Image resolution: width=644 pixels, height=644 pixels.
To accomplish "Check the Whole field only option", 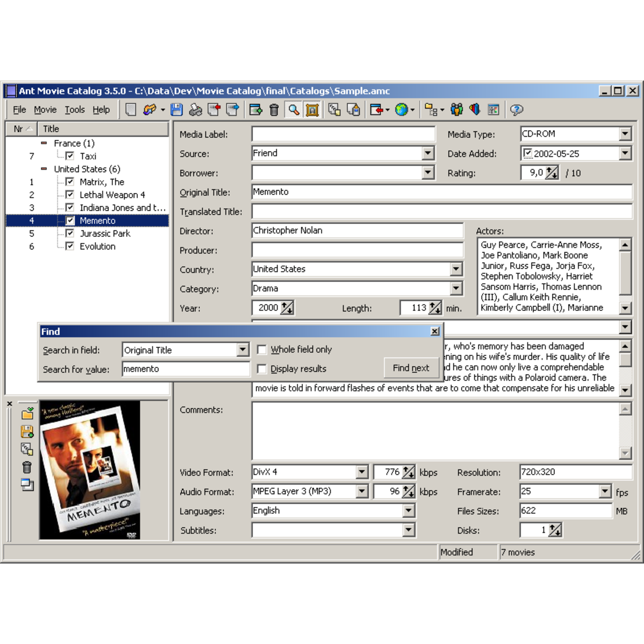I will (x=262, y=349).
